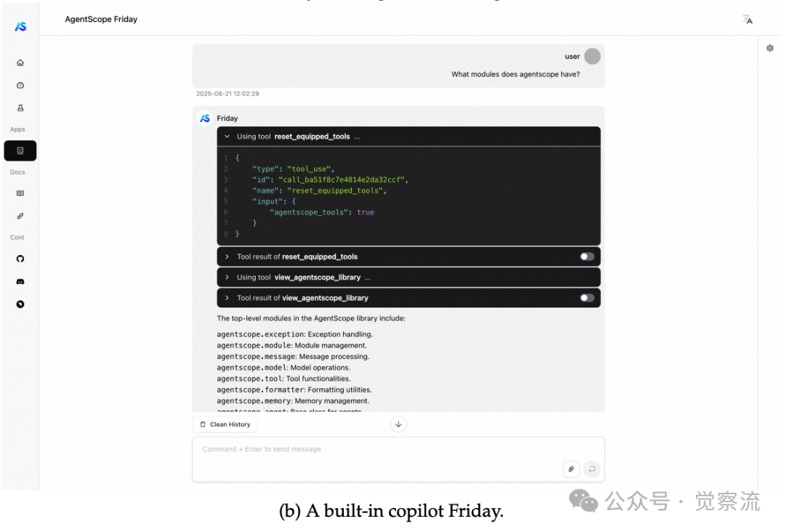The width and height of the screenshot is (785, 532).
Task: Open the Discord icon in sidebar
Action: [x=20, y=281]
